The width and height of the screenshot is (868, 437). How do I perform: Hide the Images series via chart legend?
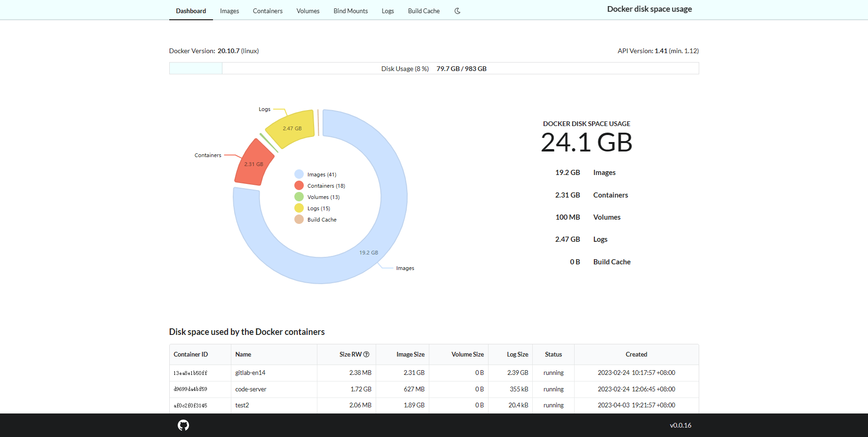click(x=322, y=174)
